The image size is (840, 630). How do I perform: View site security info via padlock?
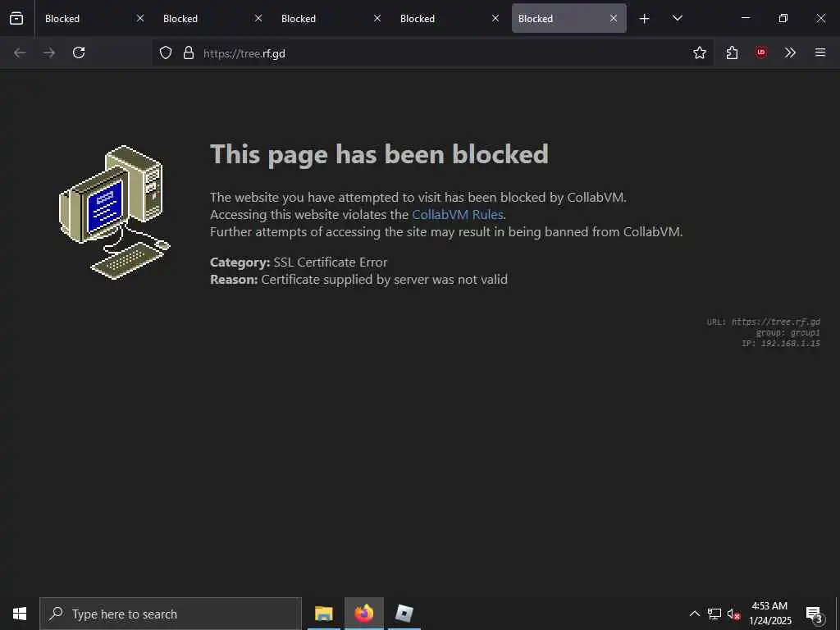click(188, 52)
